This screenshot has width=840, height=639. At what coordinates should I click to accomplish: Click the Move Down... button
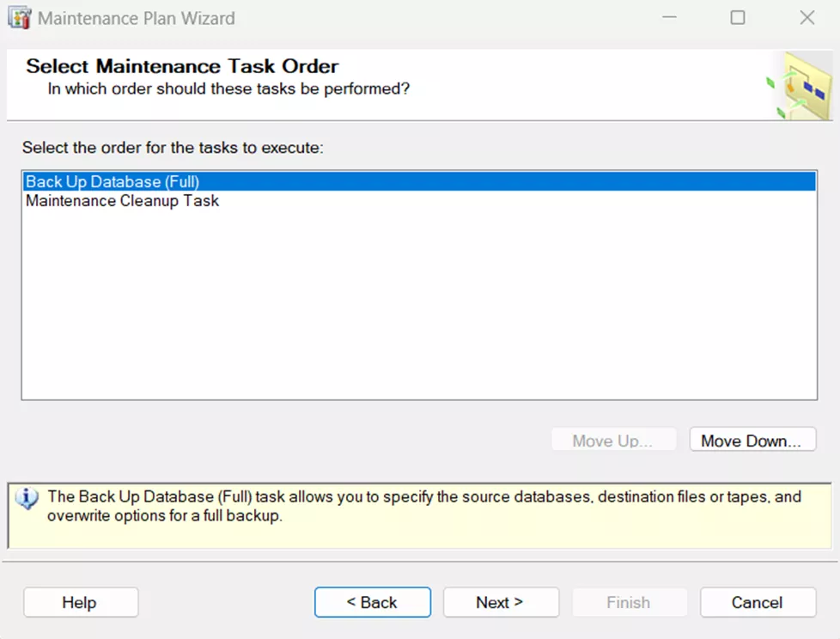(x=752, y=440)
